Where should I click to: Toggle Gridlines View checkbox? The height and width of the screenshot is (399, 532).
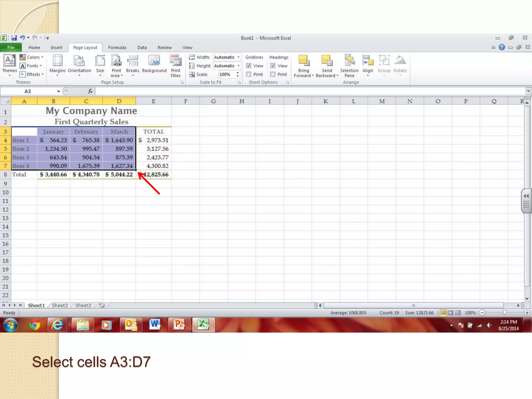click(249, 66)
